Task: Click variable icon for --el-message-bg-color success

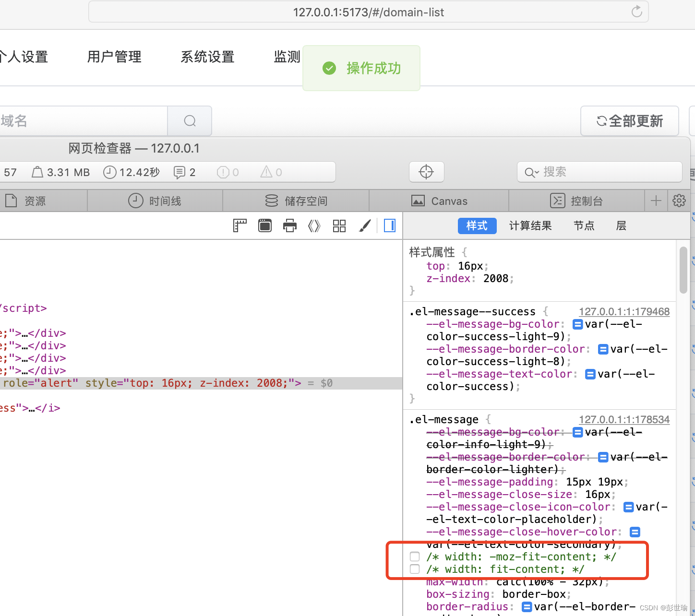Action: [x=578, y=324]
